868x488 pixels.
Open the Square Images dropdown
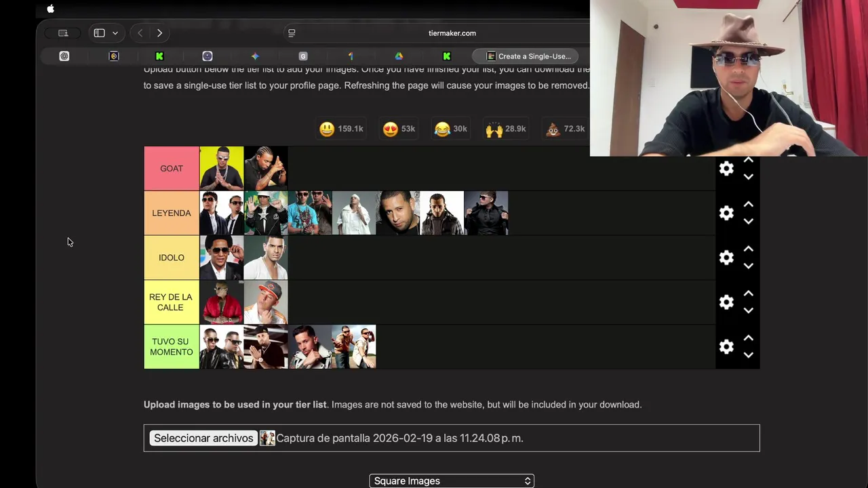452,481
